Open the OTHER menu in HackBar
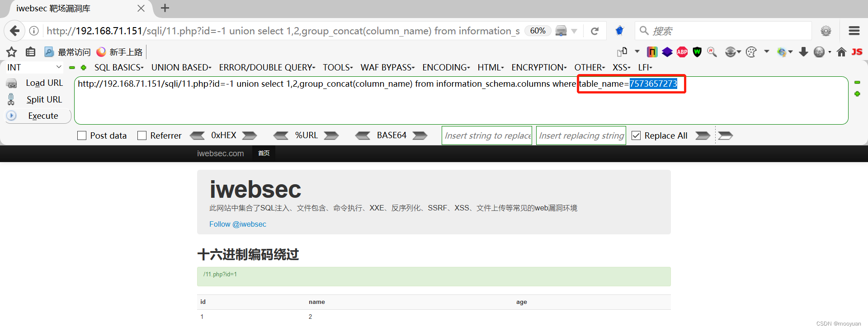Viewport: 868px width, 331px height. (590, 67)
